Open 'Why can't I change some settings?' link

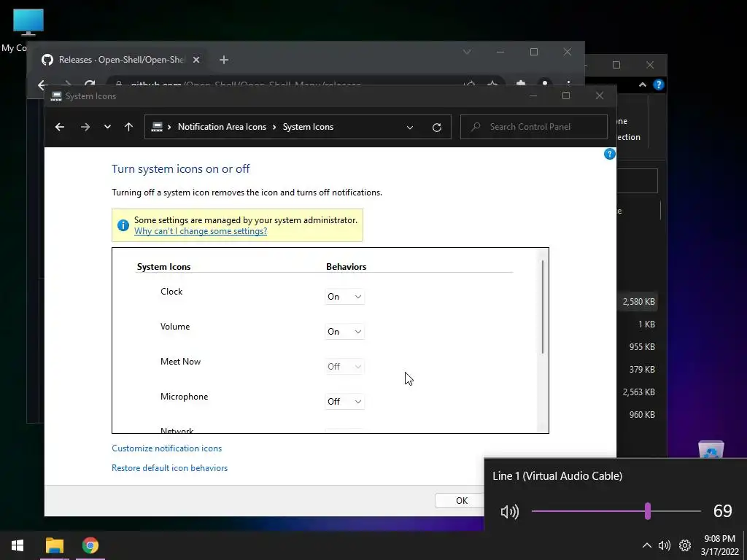tap(201, 231)
